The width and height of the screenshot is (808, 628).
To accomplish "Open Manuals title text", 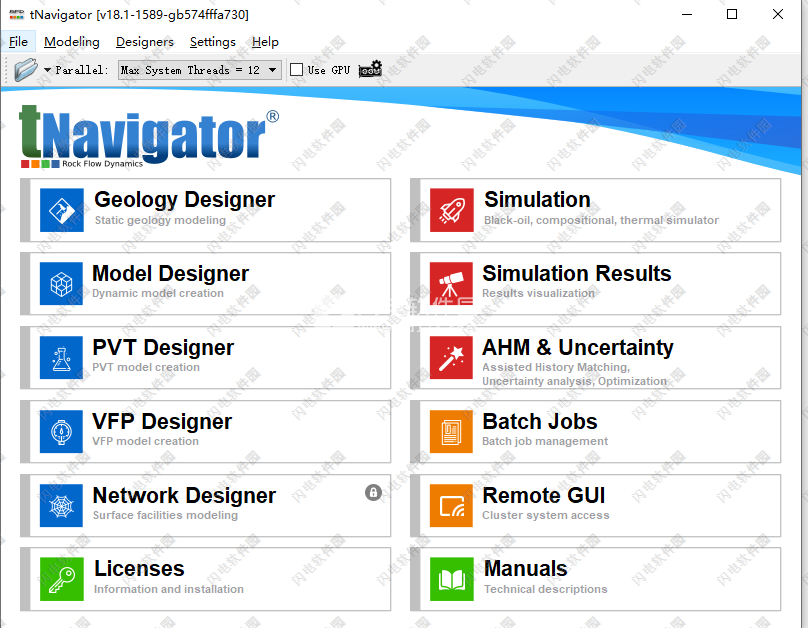I will pos(526,569).
